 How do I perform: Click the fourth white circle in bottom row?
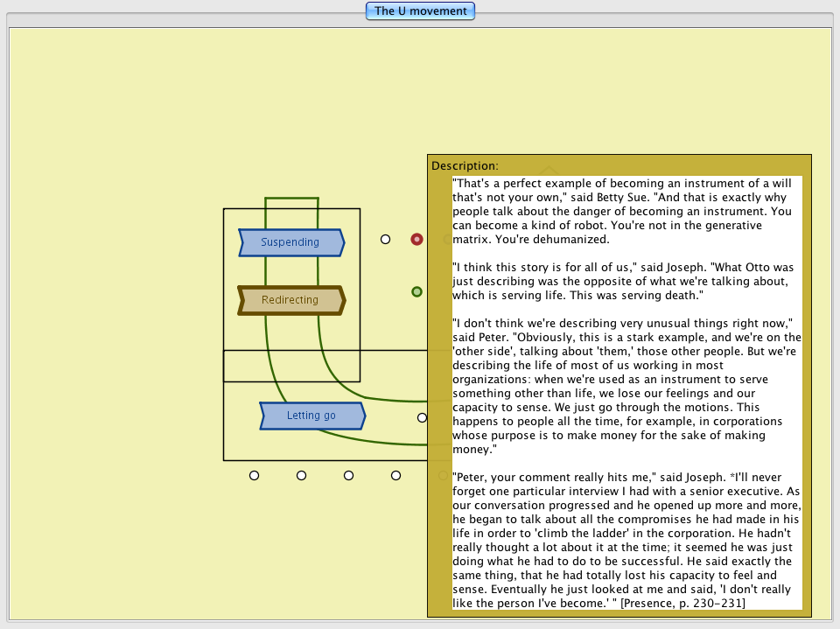coord(395,475)
